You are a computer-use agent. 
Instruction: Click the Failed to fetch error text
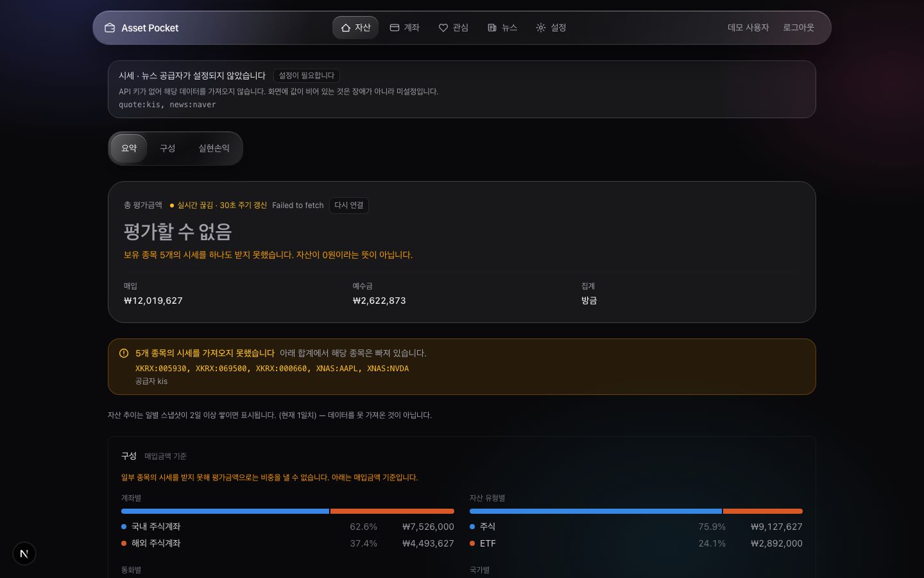pos(298,206)
